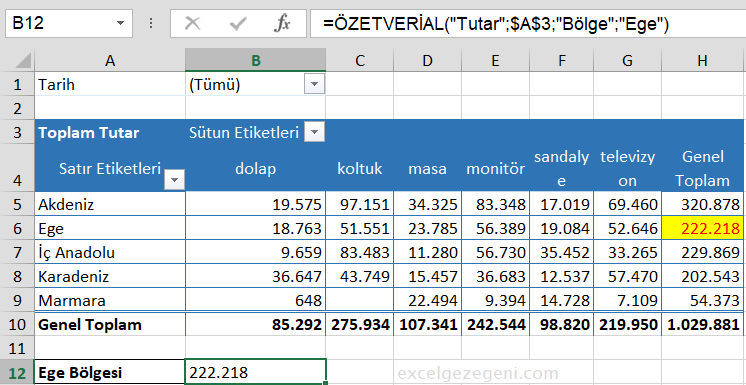The height and width of the screenshot is (385, 746).
Task: Click the Enter checkmark formula bar icon
Action: pyautogui.click(x=237, y=23)
